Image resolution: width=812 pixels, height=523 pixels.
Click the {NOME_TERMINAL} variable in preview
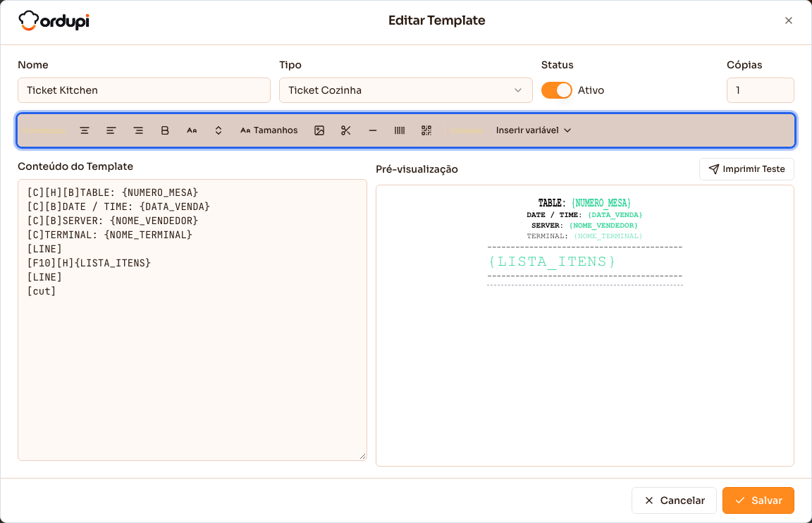pyautogui.click(x=608, y=236)
